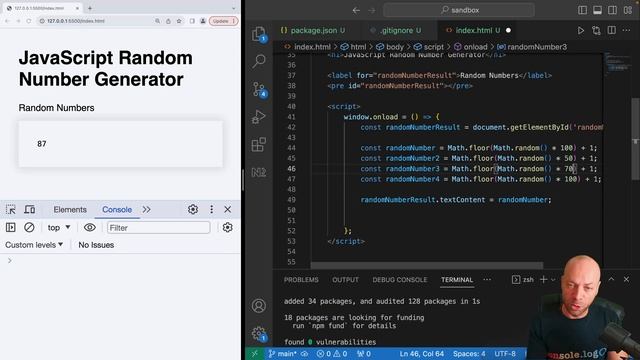
Task: Click the editor horizontal scrollbar
Action: pos(427,266)
